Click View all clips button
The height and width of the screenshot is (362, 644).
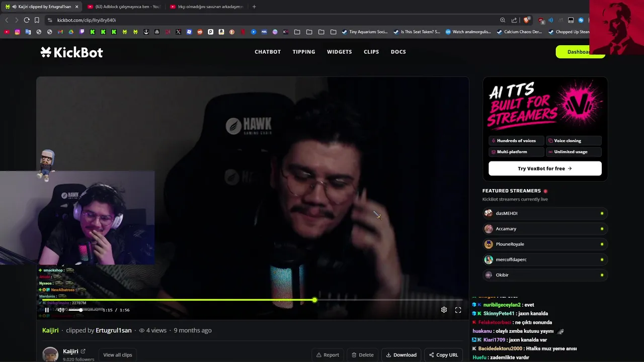(118, 355)
